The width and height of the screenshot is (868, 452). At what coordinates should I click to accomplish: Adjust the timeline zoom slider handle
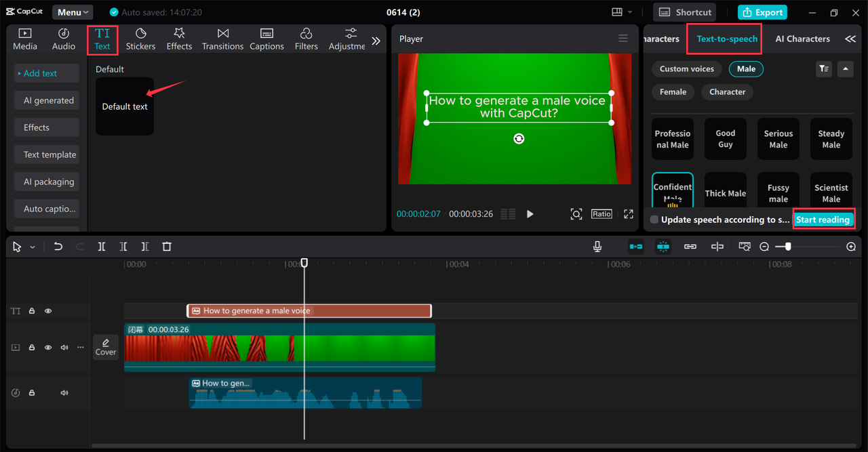coord(787,247)
